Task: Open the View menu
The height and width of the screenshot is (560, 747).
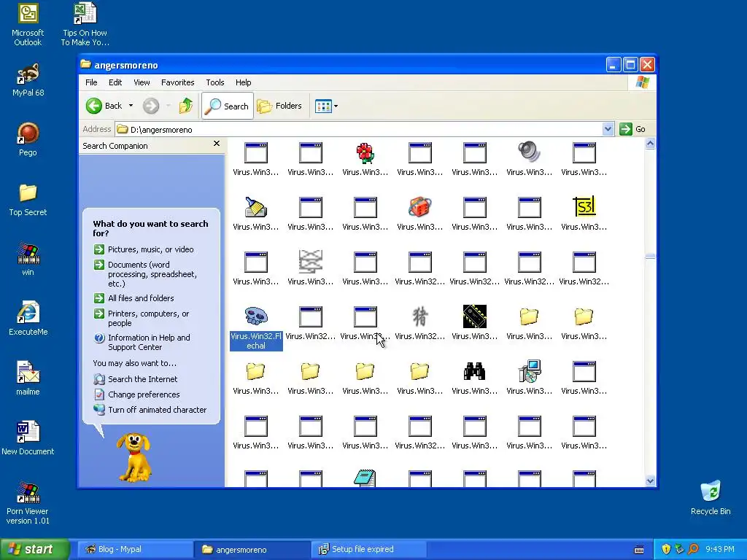Action: coord(142,82)
